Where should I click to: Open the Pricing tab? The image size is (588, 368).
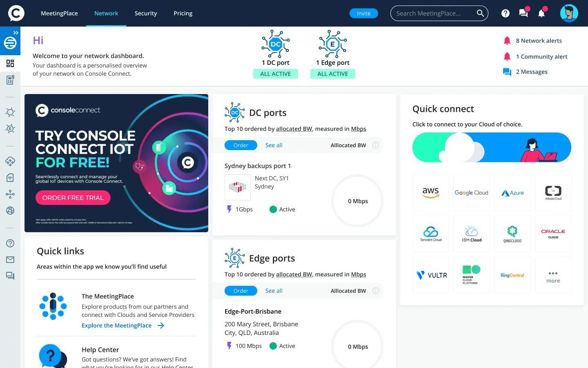(x=183, y=13)
